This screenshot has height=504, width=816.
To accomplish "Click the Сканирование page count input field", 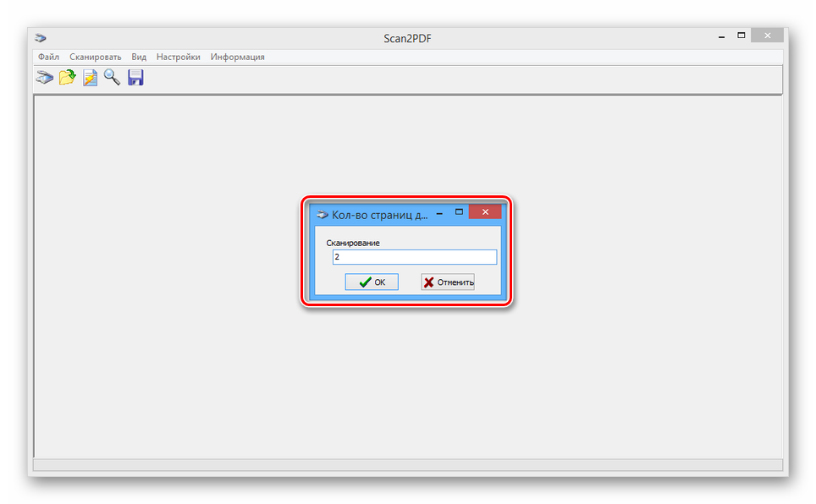I will [414, 257].
